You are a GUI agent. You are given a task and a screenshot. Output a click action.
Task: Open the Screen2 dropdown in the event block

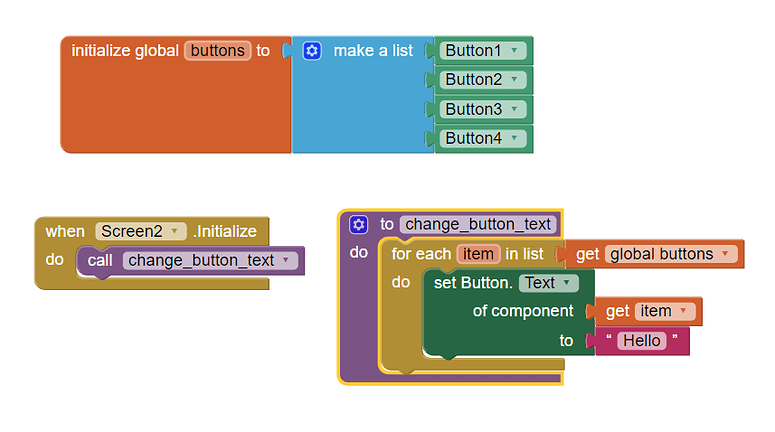pos(176,231)
